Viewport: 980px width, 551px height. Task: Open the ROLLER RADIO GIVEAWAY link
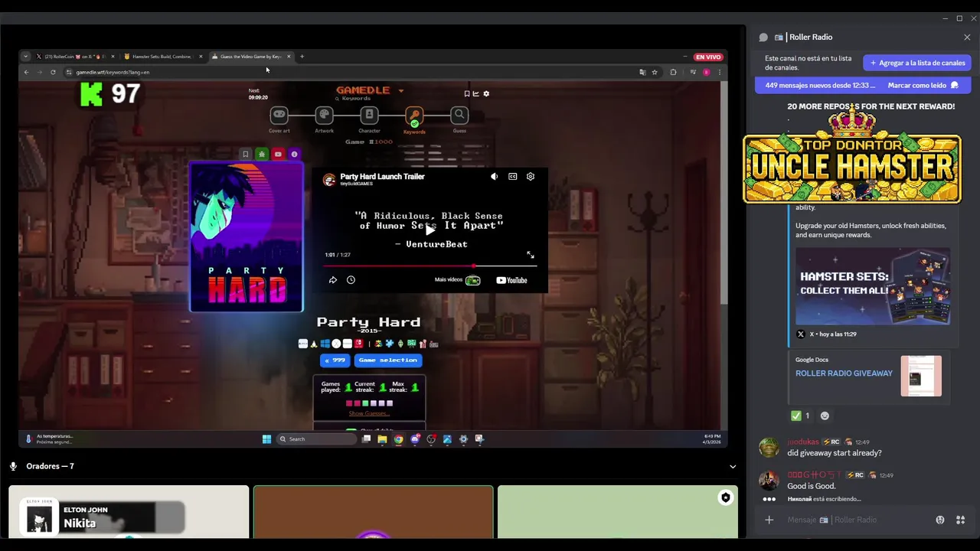844,373
